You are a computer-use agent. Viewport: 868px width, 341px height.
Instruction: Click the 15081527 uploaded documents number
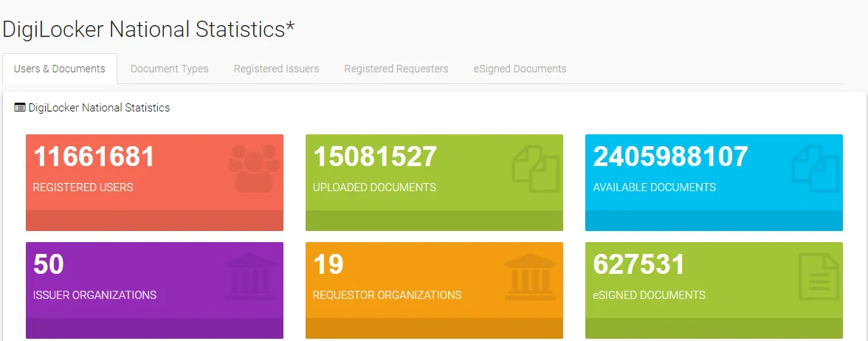(375, 157)
